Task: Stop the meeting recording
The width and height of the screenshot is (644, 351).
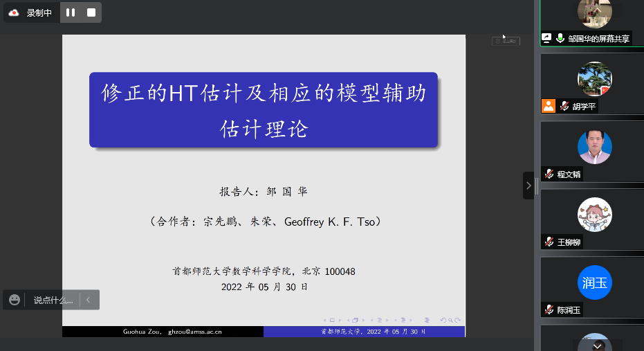Action: point(91,12)
